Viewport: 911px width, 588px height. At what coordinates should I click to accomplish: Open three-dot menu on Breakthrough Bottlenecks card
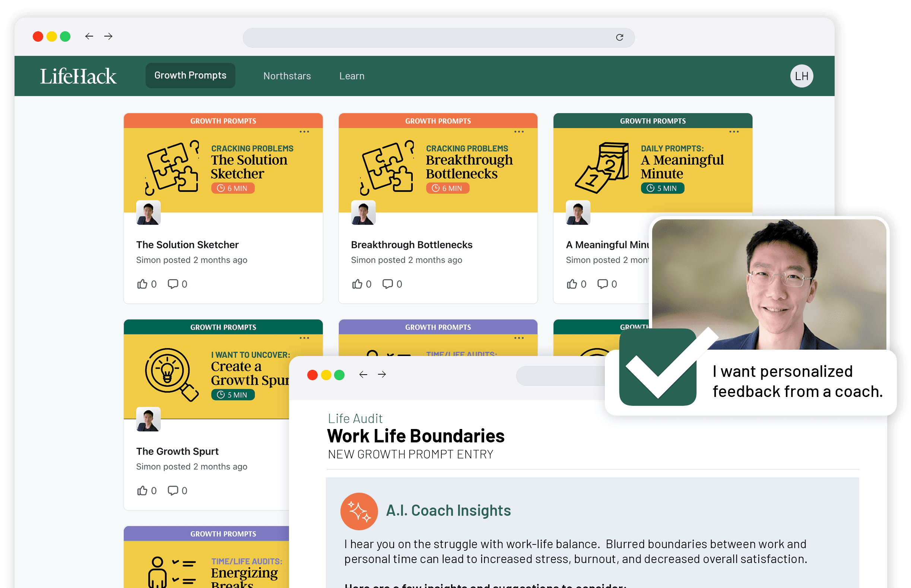coord(519,132)
